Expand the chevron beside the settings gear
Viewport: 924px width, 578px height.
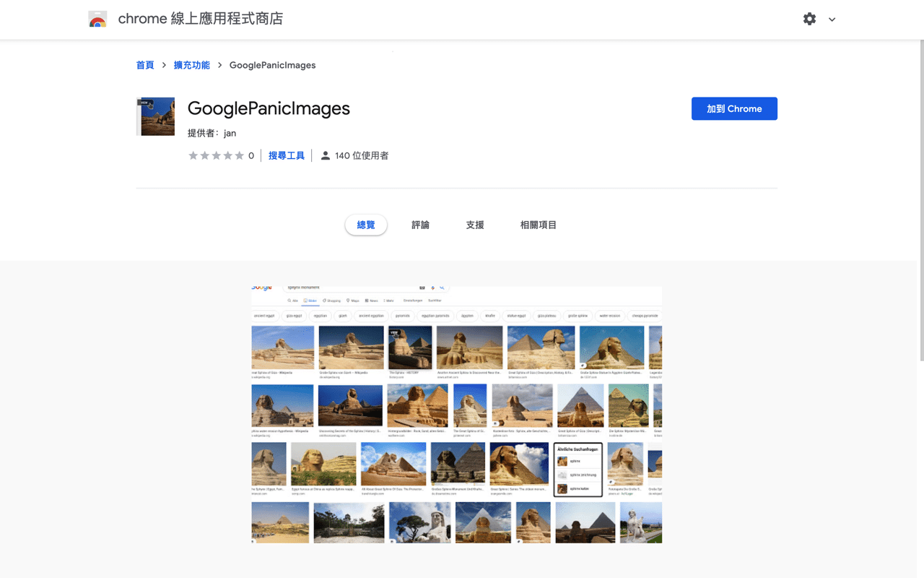pyautogui.click(x=832, y=20)
